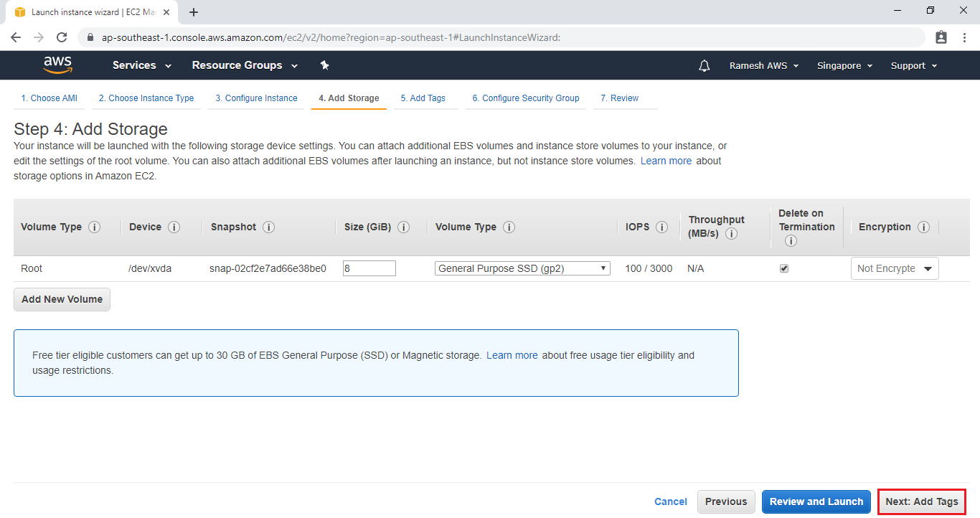Click the Next: Add Tags button
This screenshot has width=980, height=518.
922,501
